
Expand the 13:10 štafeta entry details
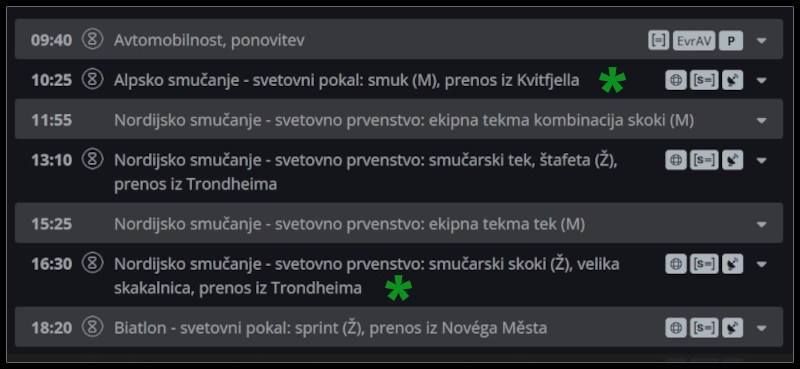tap(761, 160)
